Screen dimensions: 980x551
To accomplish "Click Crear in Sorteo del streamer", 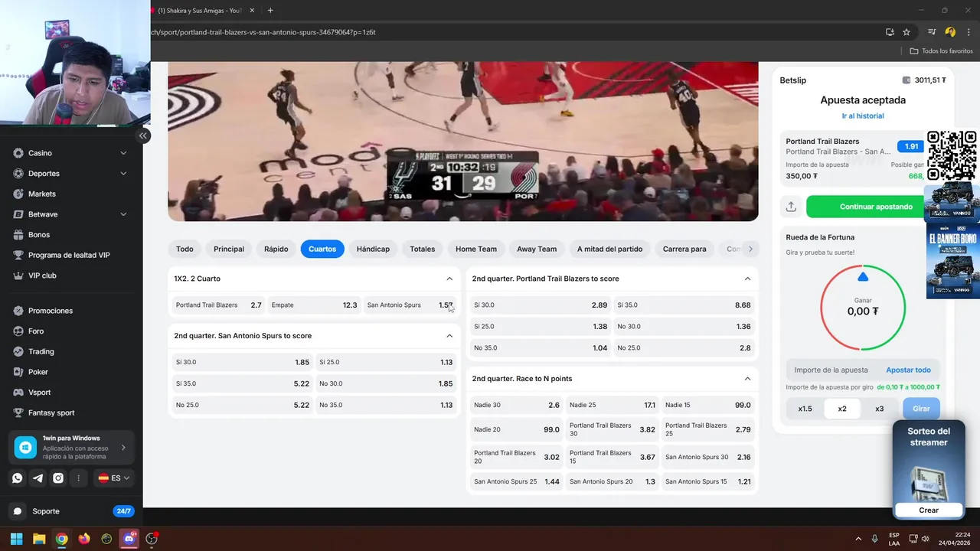I will tap(929, 510).
